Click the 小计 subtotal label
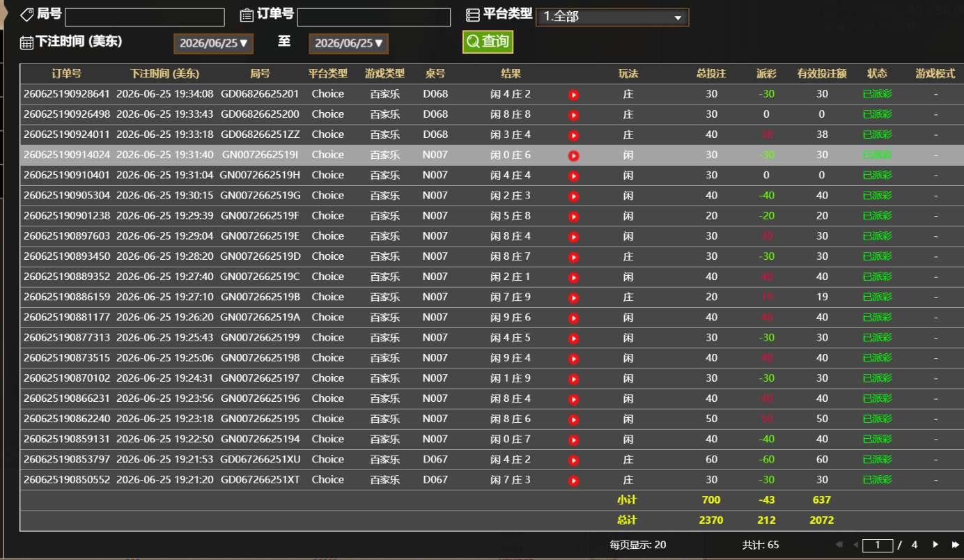The width and height of the screenshot is (964, 560). coord(627,500)
